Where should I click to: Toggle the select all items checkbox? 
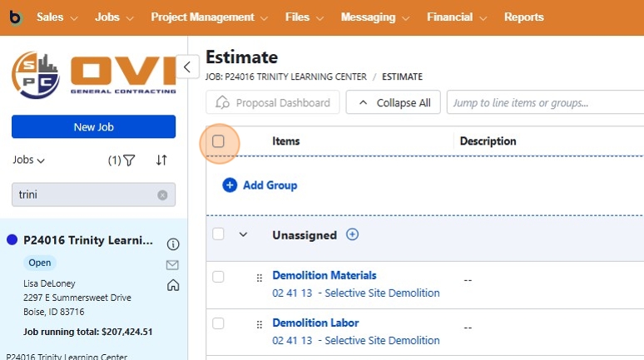click(x=218, y=141)
